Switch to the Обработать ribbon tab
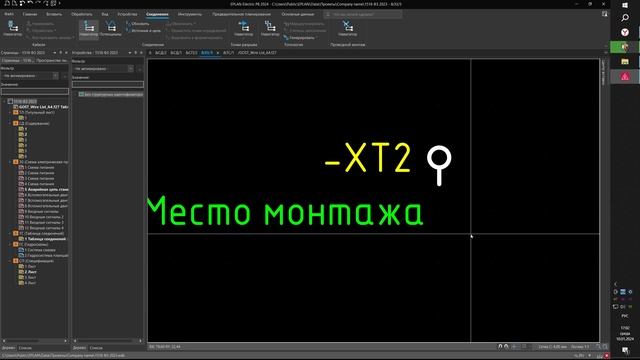Screen dimensions: 640x360 pos(82,14)
